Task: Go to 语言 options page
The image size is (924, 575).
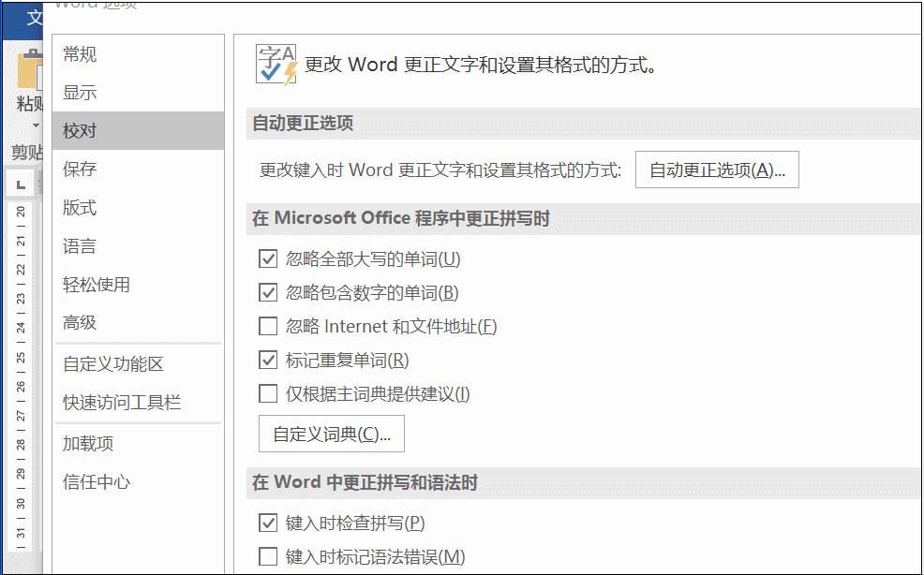Action: [x=80, y=245]
